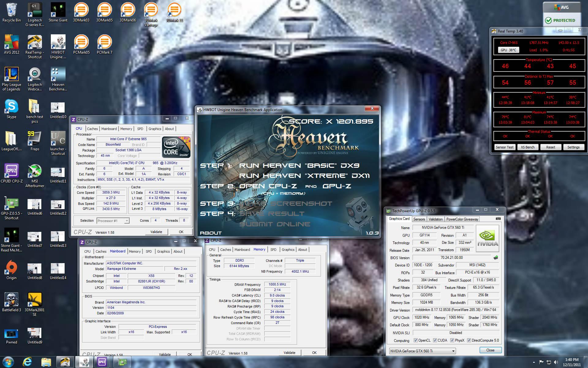
Task: Click OK in Memory CPU-Z window
Action: tap(314, 353)
